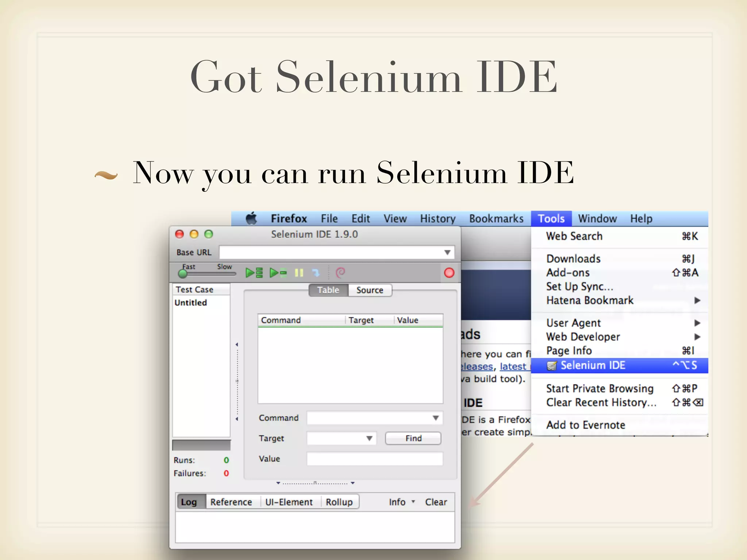Screen dimensions: 747x560
Task: Click the Runs count value
Action: (x=226, y=460)
